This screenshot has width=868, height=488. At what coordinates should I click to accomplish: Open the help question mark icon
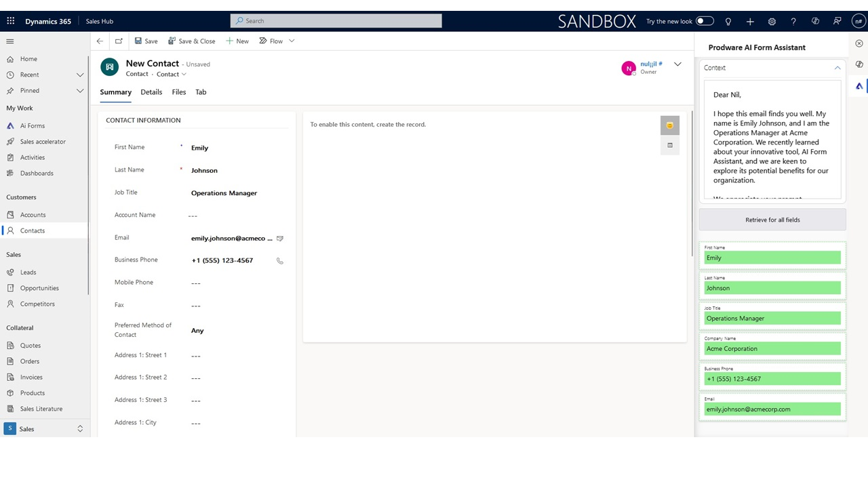point(793,22)
